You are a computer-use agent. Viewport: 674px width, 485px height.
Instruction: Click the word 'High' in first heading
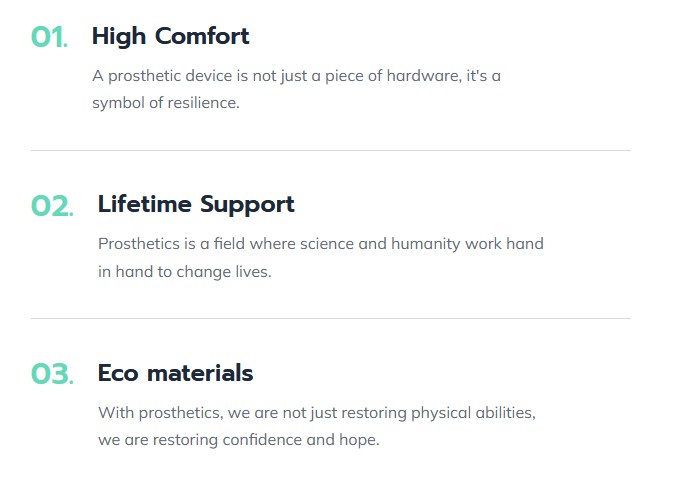tap(119, 37)
